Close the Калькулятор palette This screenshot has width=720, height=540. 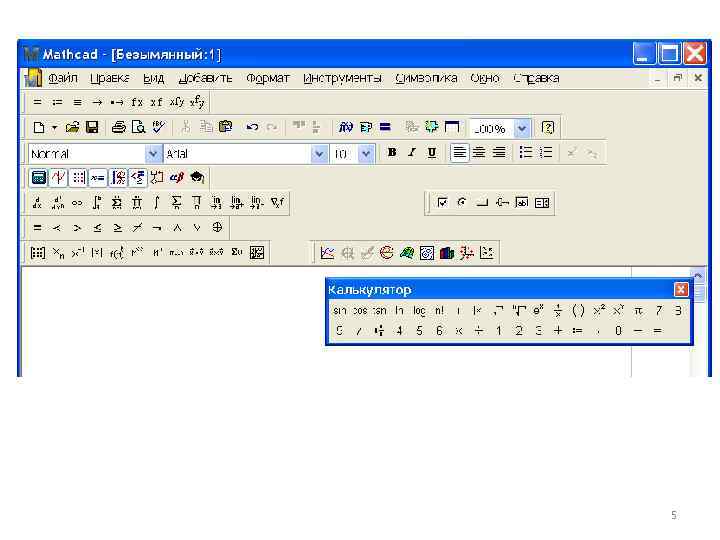(681, 289)
